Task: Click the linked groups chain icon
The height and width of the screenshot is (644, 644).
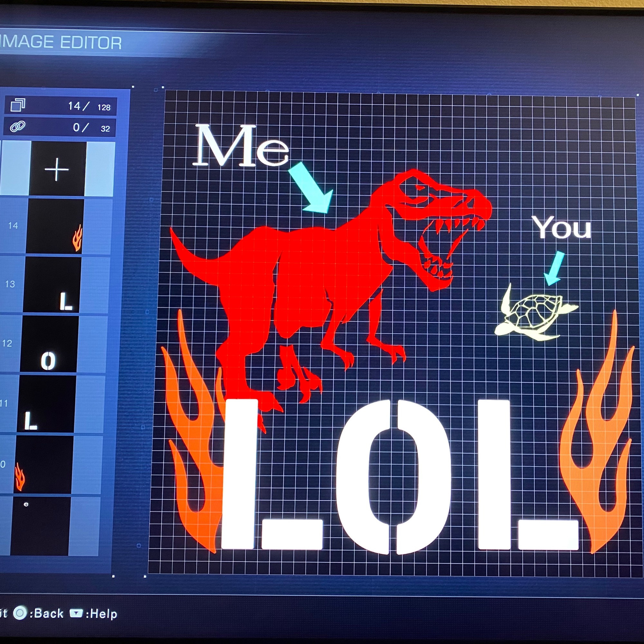Action: 17,127
